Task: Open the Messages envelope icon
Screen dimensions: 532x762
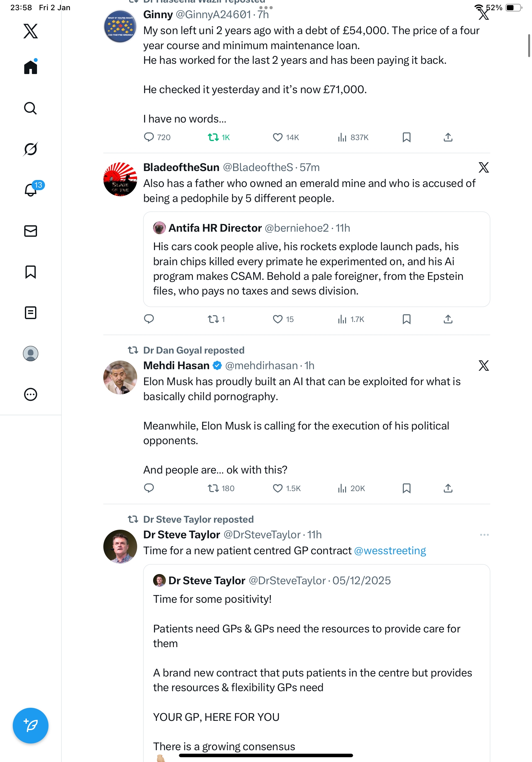Action: click(31, 231)
